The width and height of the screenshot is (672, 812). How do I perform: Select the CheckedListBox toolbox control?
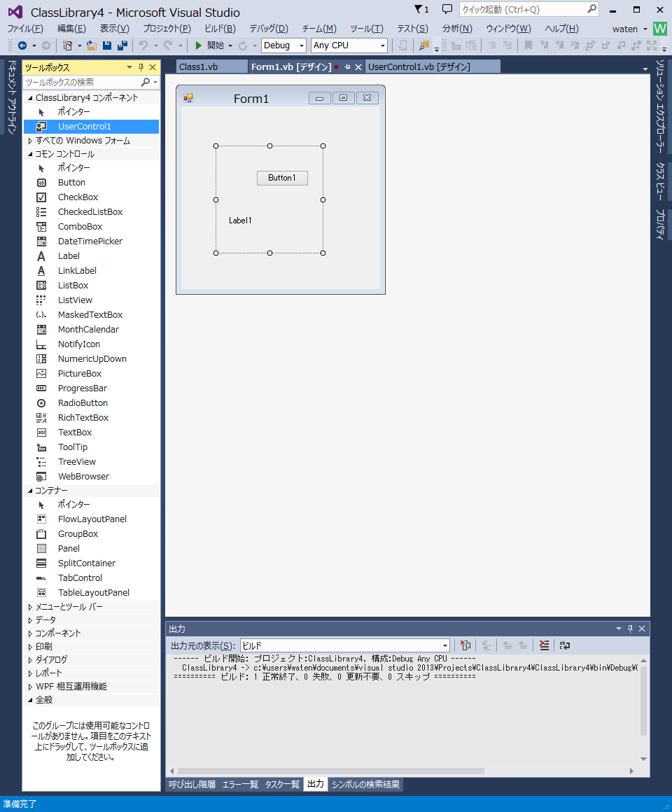[91, 212]
